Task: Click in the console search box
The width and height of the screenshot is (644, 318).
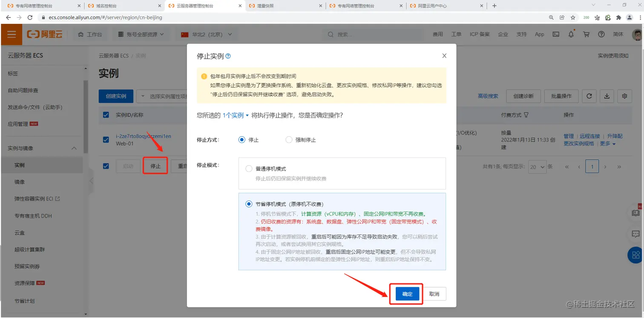Action: click(x=373, y=34)
